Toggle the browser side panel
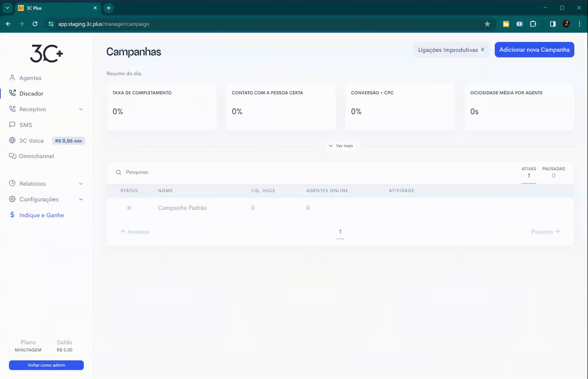588x379 pixels. (552, 24)
